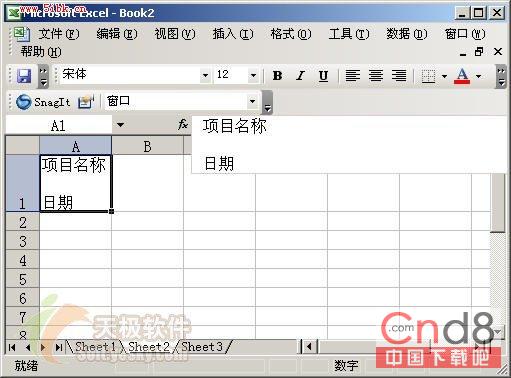
Task: Minimize the workbook window button
Action: [x=463, y=52]
